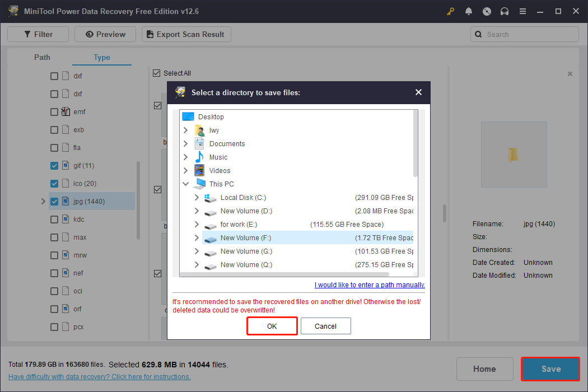Image resolution: width=588 pixels, height=392 pixels.
Task: Click the disc media icon in title bar
Action: tap(487, 11)
